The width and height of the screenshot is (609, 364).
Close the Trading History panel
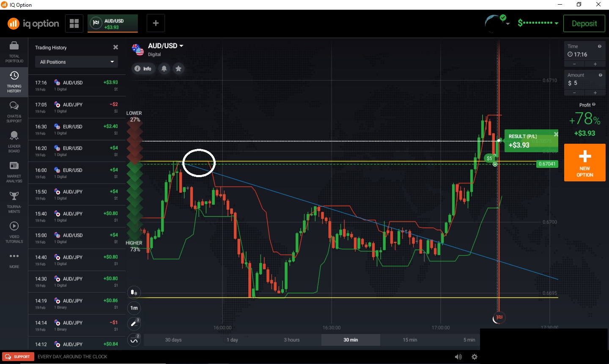click(x=115, y=47)
